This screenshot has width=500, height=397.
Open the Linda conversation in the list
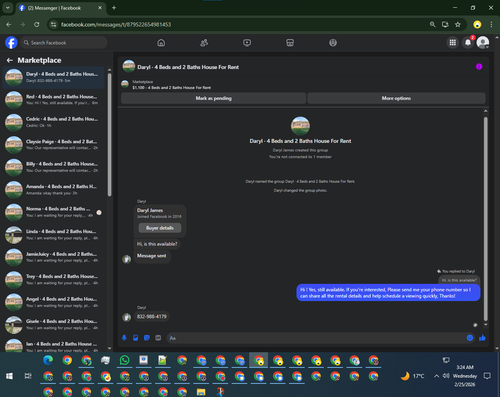54,235
